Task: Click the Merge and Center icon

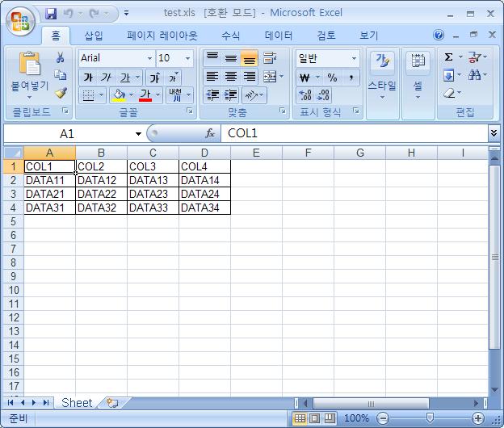Action: [x=268, y=77]
